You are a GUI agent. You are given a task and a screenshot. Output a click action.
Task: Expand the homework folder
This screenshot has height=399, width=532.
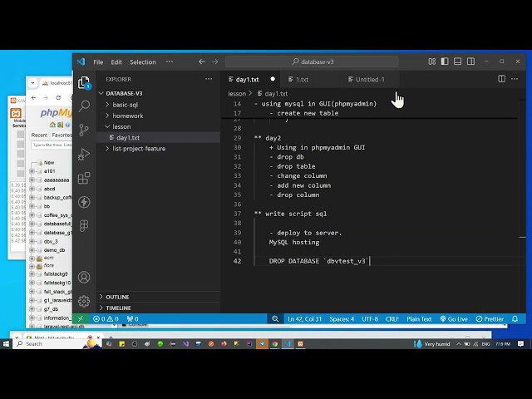coord(127,116)
